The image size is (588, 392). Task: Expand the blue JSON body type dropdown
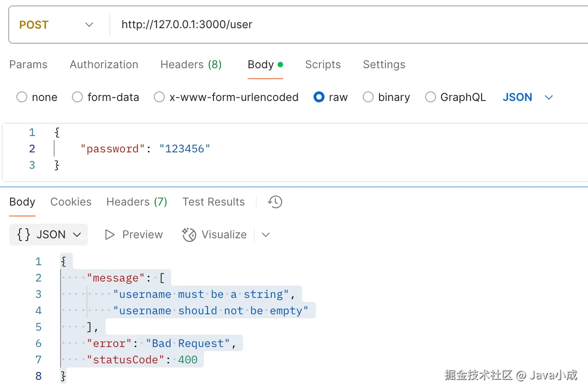tap(549, 97)
